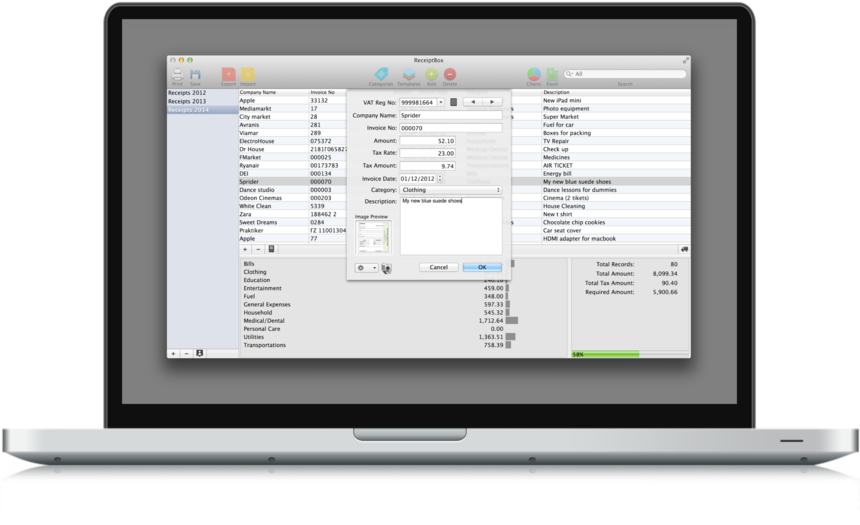
Task: Click the Save floppy disk icon
Action: (x=195, y=75)
